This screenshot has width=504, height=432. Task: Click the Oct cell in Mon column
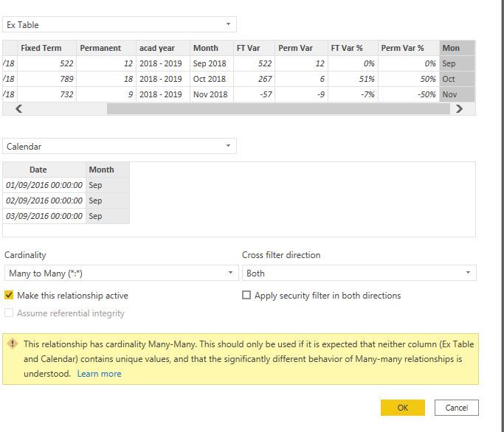pos(457,79)
